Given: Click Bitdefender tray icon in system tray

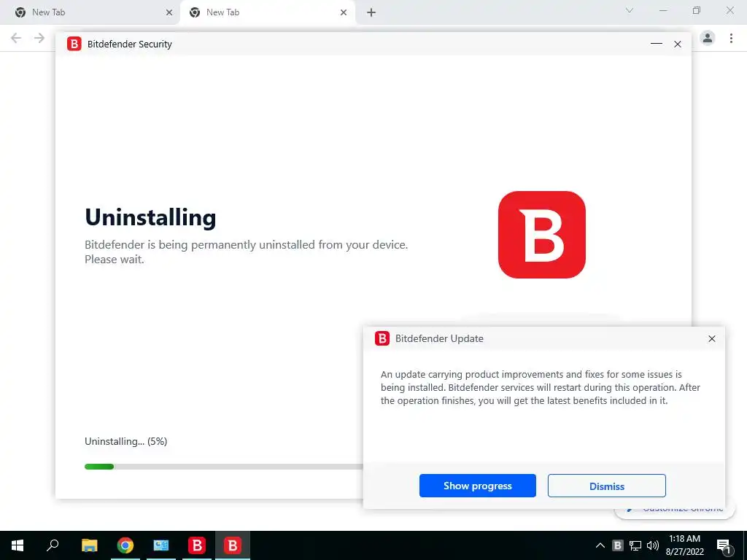Looking at the screenshot, I should pos(617,545).
